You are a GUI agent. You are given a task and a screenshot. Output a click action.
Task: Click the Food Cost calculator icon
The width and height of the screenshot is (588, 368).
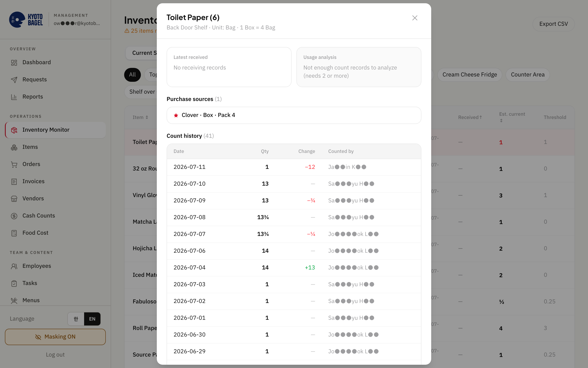[14, 233]
